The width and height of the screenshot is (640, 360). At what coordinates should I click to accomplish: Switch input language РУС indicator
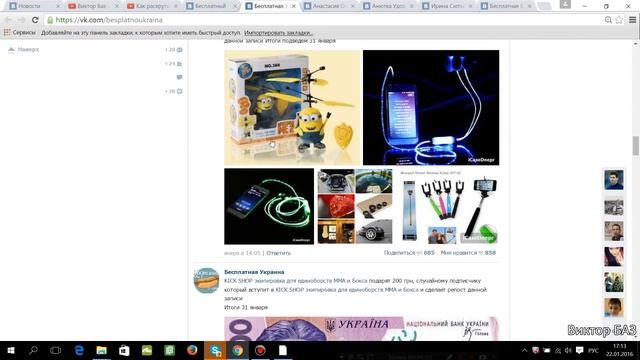point(593,351)
